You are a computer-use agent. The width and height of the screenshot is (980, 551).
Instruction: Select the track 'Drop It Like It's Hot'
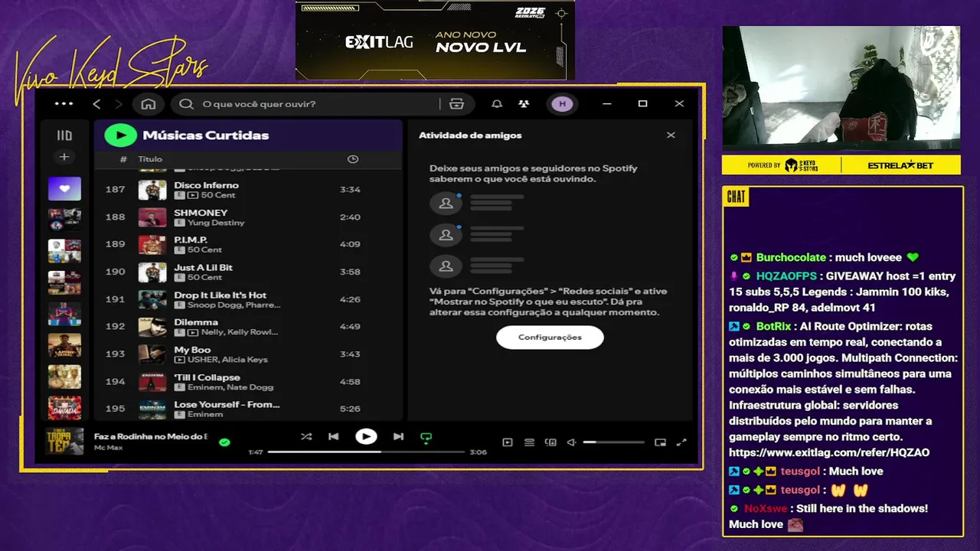pyautogui.click(x=220, y=295)
